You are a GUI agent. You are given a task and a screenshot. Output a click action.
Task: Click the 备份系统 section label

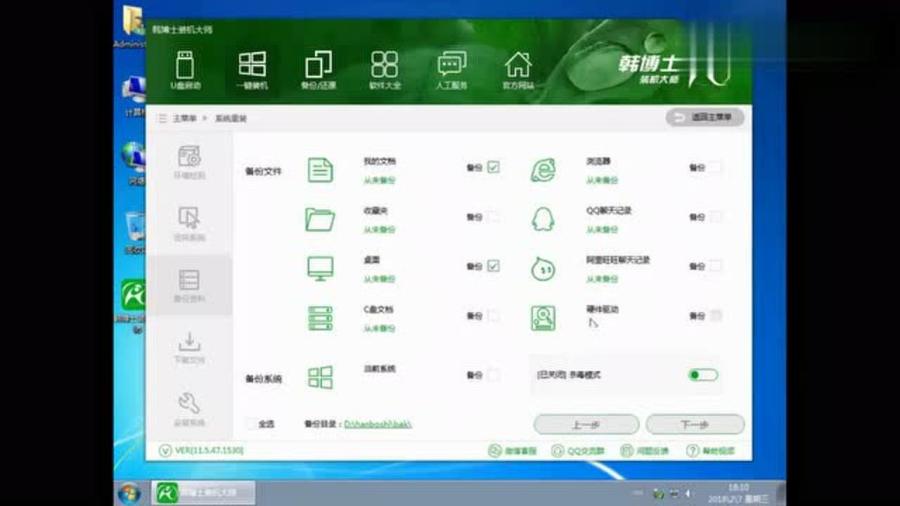tap(263, 379)
